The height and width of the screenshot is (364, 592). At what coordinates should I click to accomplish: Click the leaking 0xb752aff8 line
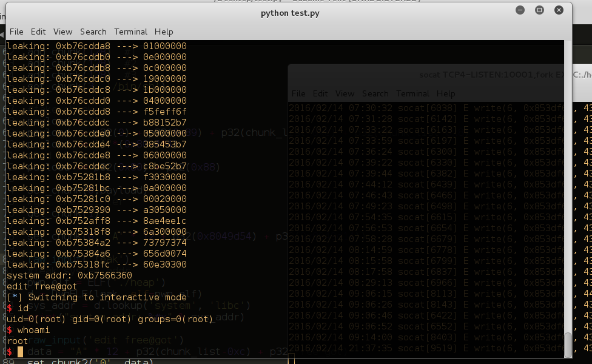pyautogui.click(x=96, y=221)
